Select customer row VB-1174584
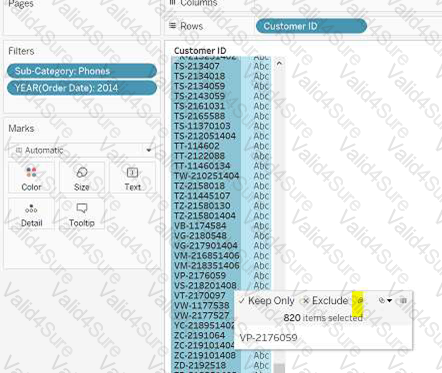This screenshot has height=373, width=442. [206, 226]
